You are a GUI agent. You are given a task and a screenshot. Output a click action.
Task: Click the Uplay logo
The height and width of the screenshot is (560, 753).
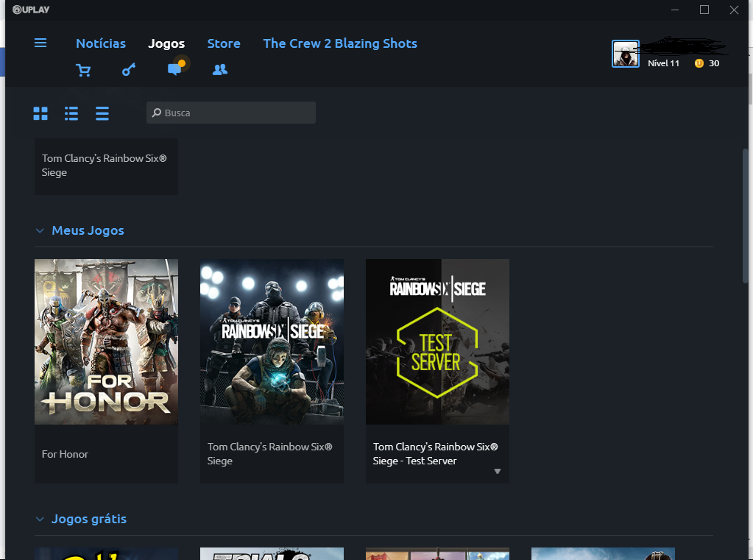[31, 10]
